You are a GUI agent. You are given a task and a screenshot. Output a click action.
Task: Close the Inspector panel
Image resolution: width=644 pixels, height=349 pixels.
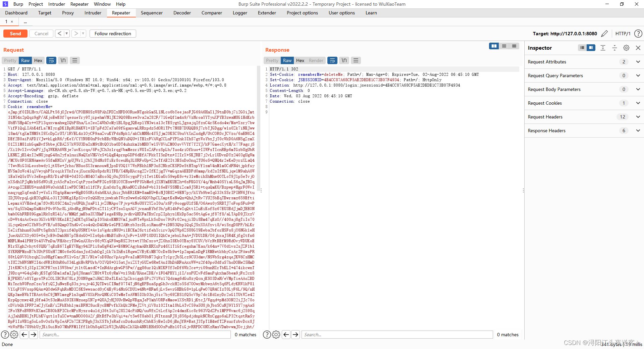(638, 48)
